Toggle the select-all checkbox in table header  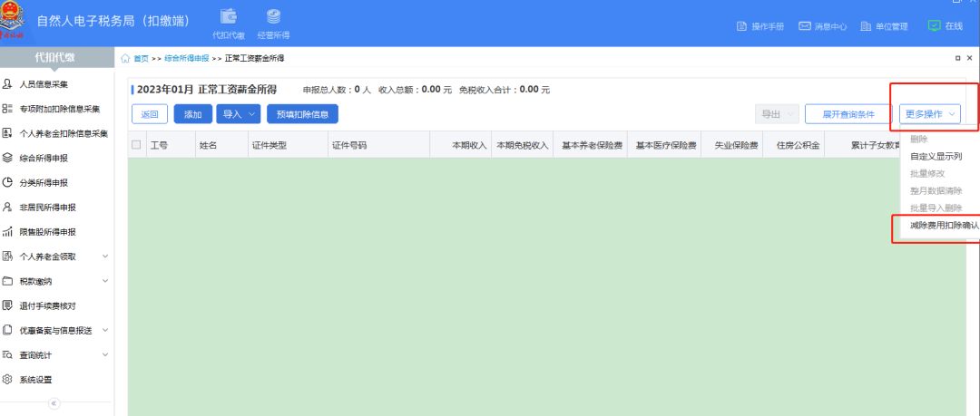pos(136,145)
